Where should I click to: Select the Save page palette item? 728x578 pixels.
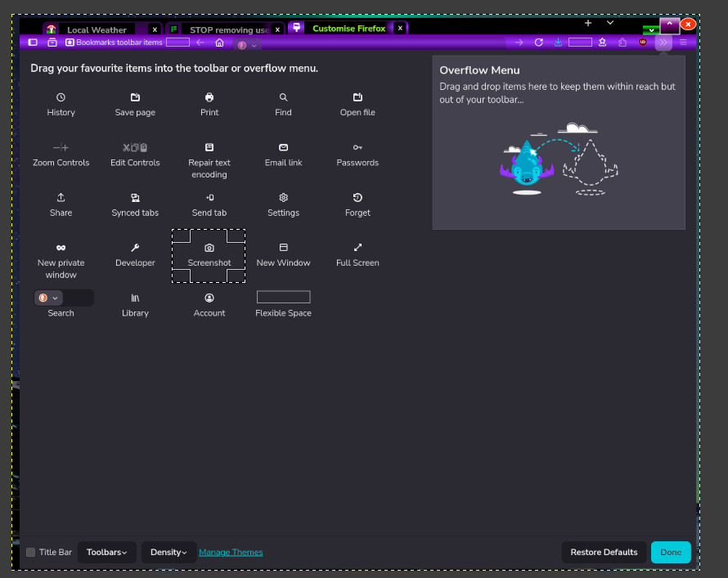(x=135, y=105)
